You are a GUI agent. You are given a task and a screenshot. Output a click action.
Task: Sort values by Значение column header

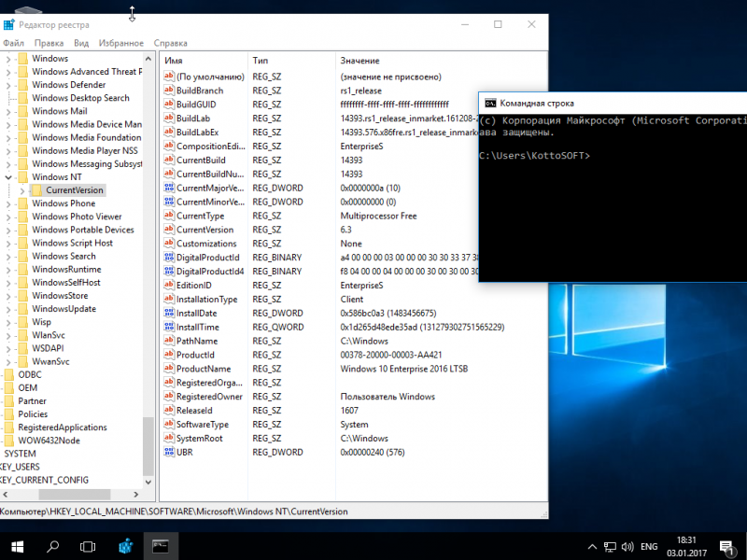[x=442, y=61]
